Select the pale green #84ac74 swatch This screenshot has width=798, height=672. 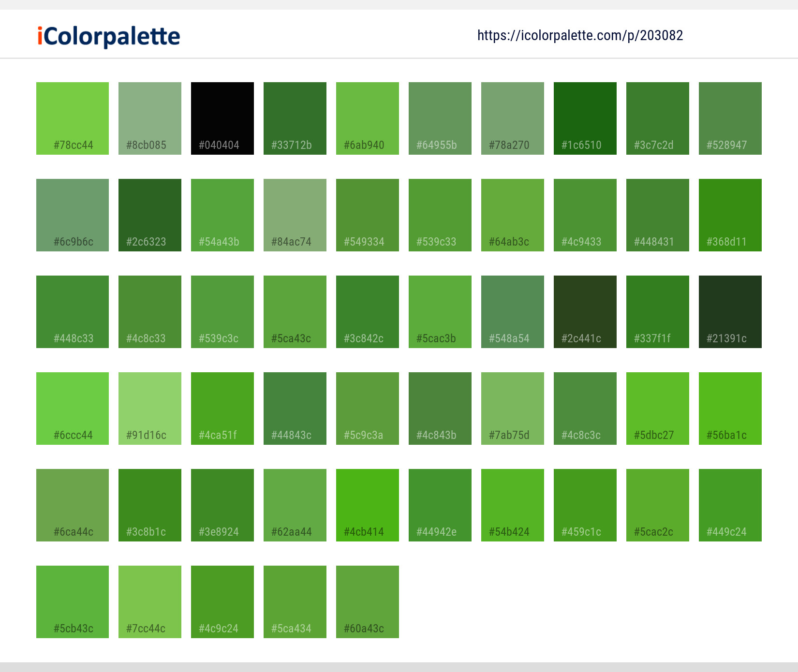pyautogui.click(x=295, y=215)
